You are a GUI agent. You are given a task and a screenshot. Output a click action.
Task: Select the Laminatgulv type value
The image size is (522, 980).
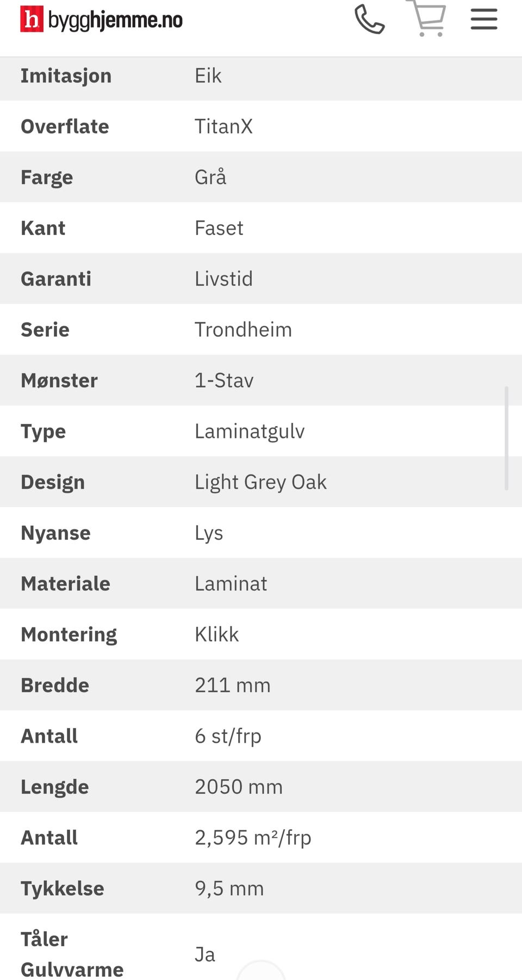click(250, 432)
